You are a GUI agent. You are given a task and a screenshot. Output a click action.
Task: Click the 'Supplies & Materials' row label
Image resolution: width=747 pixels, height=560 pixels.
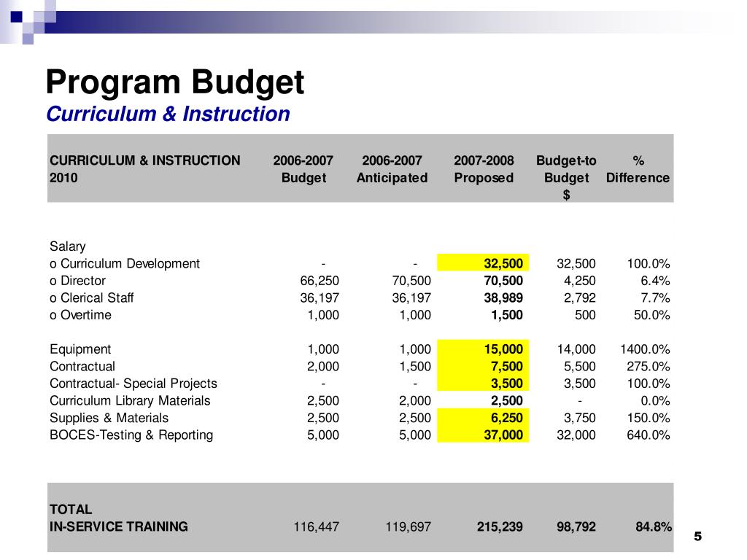tap(109, 418)
